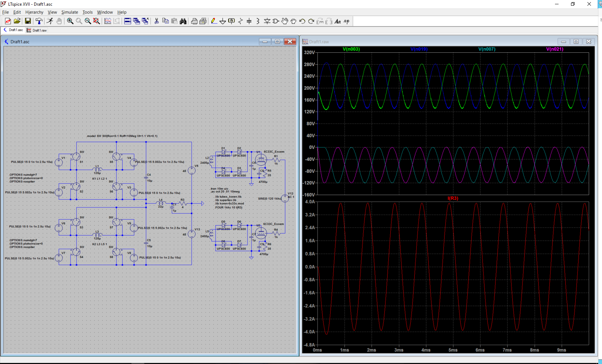Click the 320V label on voltage axis

(x=309, y=52)
